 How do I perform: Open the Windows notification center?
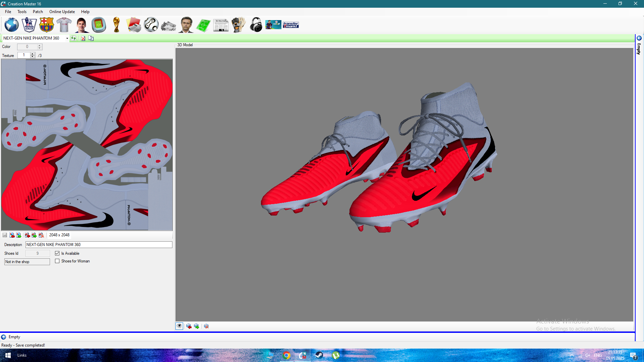[634, 356]
